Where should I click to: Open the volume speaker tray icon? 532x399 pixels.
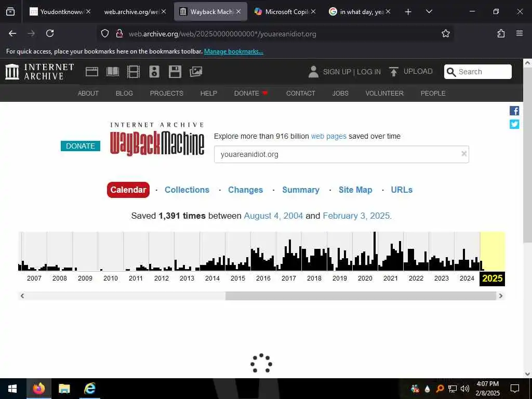465,389
